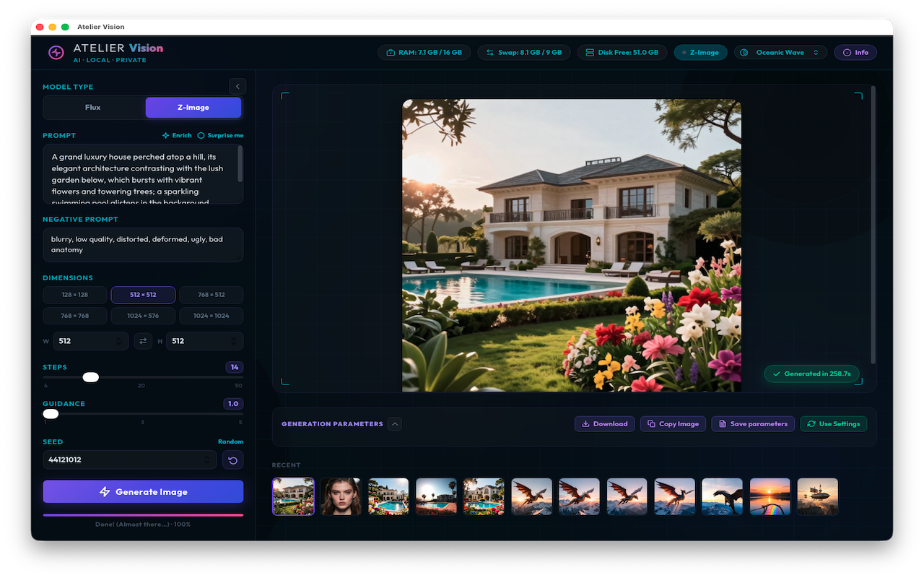Expand the Generation Parameters section
The width and height of the screenshot is (924, 578).
[x=395, y=424]
